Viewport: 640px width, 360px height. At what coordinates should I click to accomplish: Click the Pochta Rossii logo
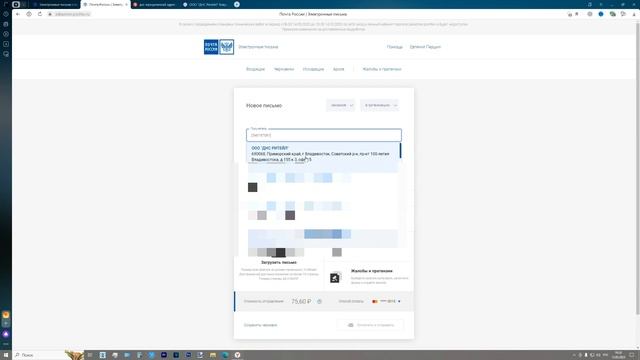(219, 47)
